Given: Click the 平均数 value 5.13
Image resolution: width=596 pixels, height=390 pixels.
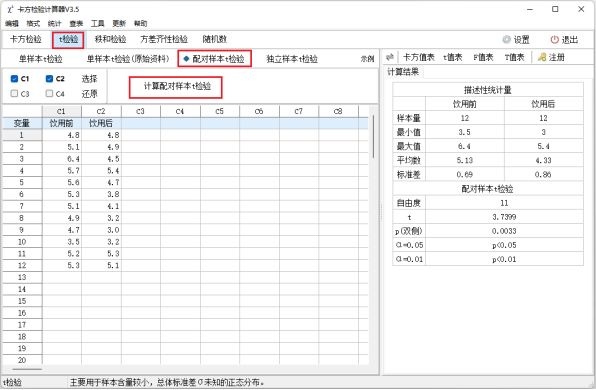Looking at the screenshot, I should 464,160.
